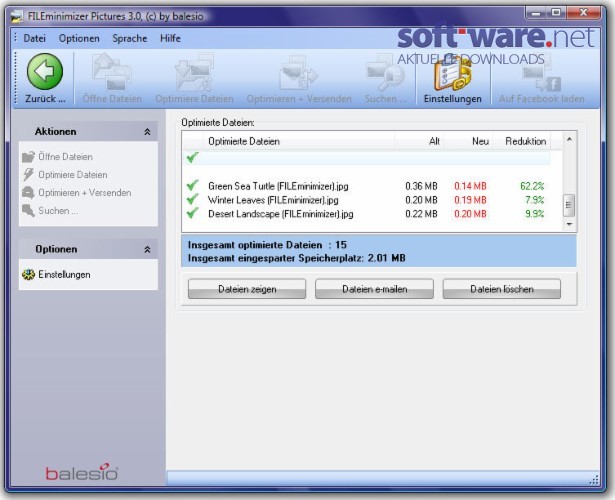Click the Optimiere Dateien toolbar icon
Image resolution: width=615 pixels, height=500 pixels.
click(195, 72)
